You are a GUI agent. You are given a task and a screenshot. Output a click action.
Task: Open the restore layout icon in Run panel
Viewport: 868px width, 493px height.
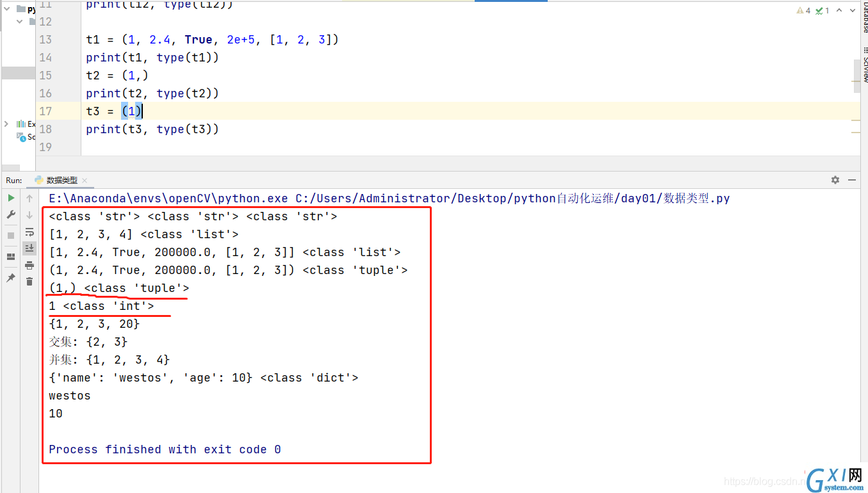click(11, 257)
